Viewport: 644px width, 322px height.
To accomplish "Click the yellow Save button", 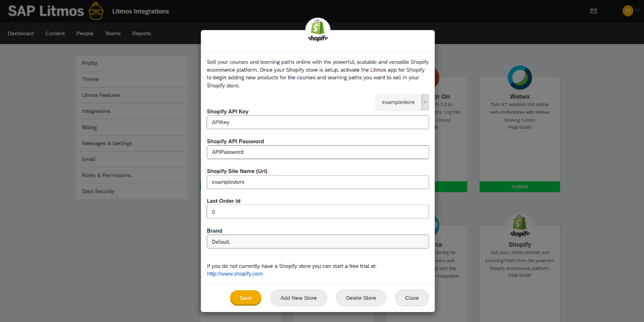I will click(x=245, y=298).
